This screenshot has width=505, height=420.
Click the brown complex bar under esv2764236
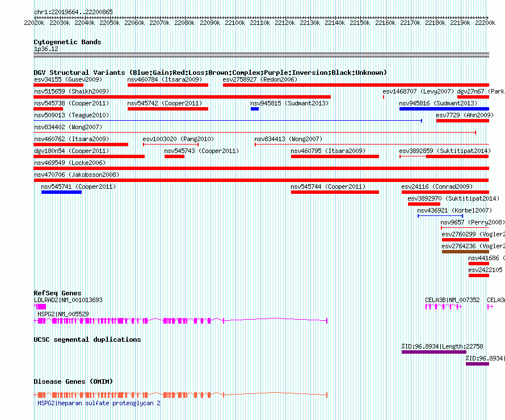465,252
